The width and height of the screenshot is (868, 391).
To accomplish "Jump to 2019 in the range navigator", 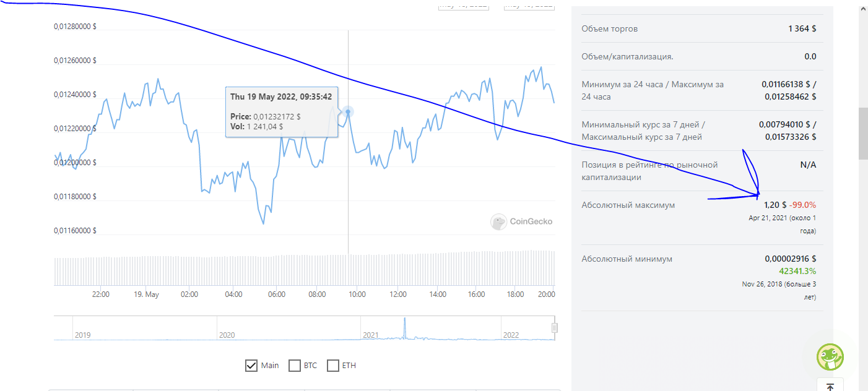I will (82, 335).
